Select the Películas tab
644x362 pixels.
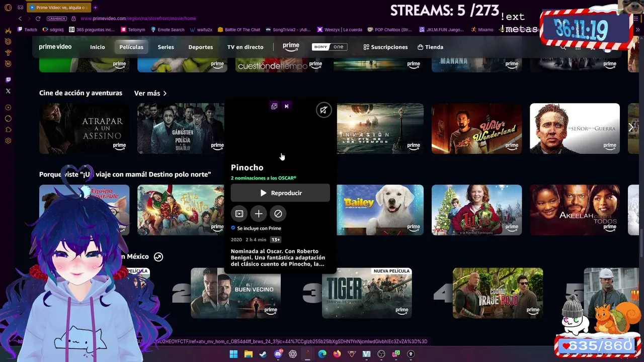pos(131,47)
